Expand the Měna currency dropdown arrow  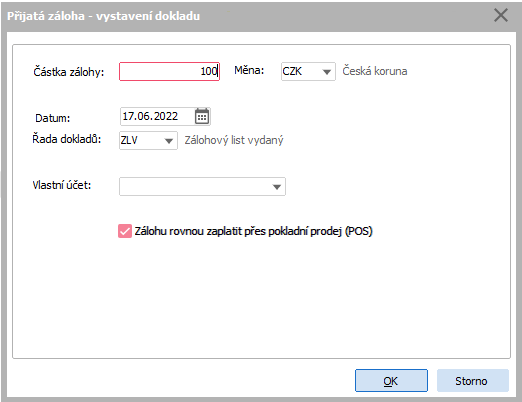tap(327, 72)
